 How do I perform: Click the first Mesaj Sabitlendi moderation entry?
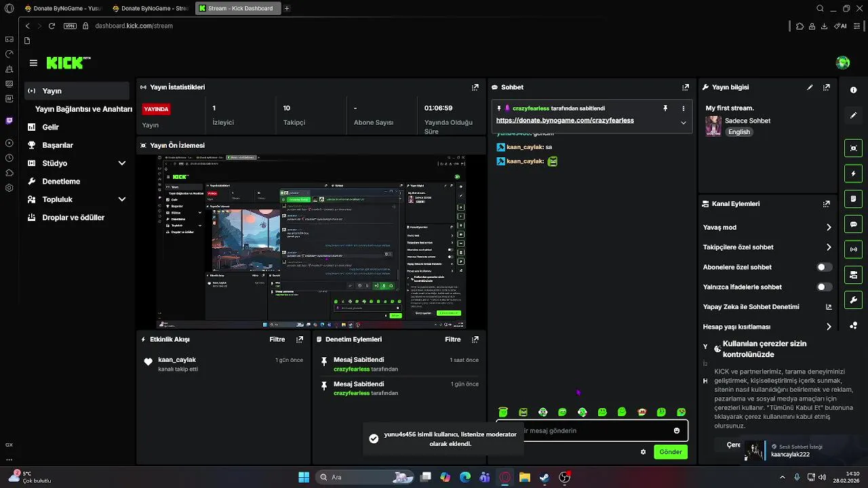coord(399,364)
